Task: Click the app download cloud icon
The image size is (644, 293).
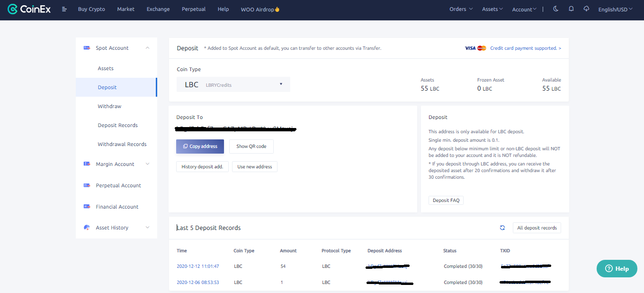Action: (x=586, y=9)
